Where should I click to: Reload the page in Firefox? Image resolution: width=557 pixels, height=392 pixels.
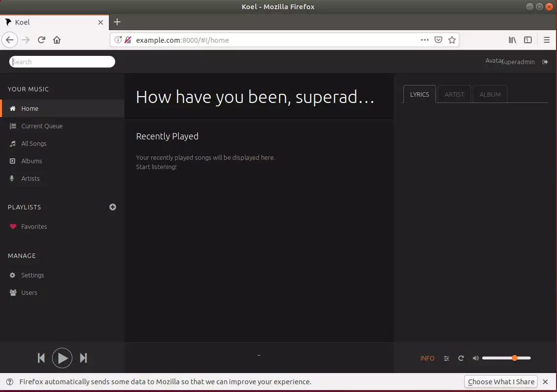click(42, 40)
